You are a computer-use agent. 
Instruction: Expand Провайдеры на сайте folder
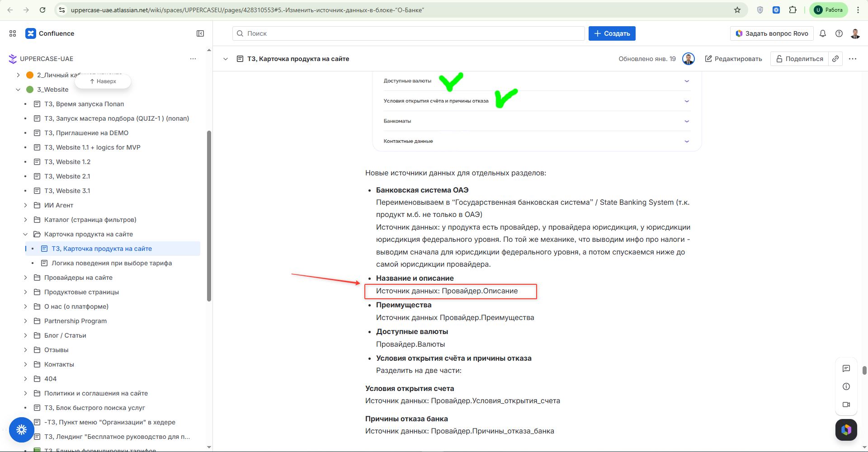(25, 278)
